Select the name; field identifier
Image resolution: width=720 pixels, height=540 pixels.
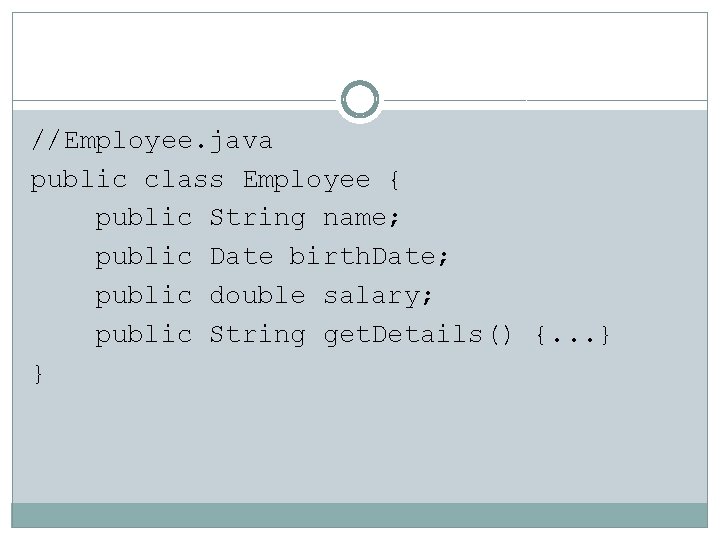[x=364, y=218]
